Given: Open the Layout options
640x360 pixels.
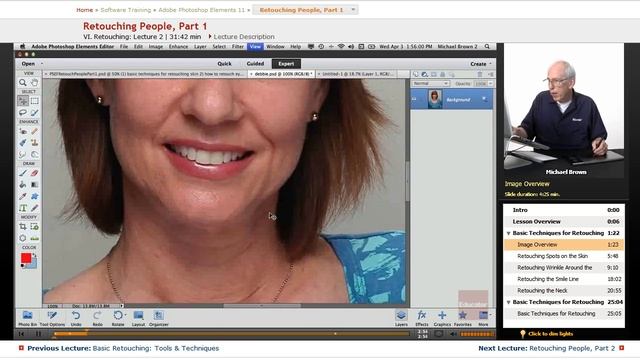Looking at the screenshot, I should pyautogui.click(x=138, y=318).
